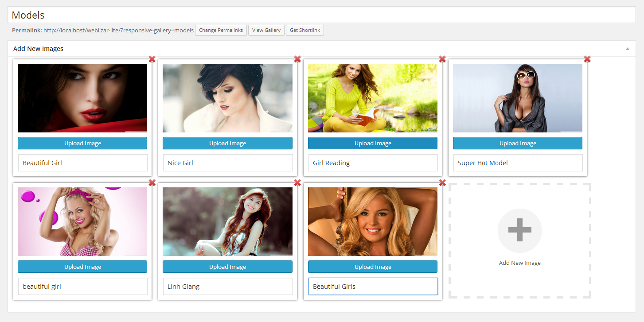Edit the lowercase beautiful girl caption field
This screenshot has height=322, width=644.
[82, 286]
